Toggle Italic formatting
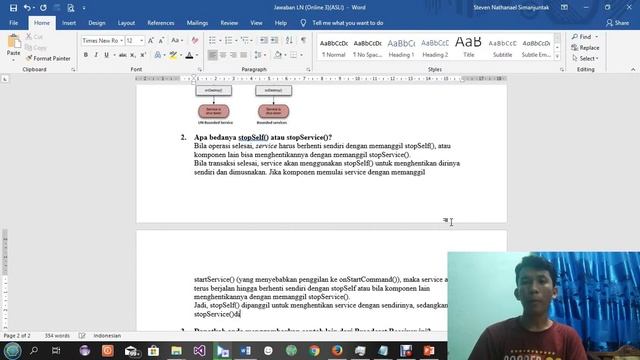This screenshot has width=640, height=360. click(x=96, y=55)
